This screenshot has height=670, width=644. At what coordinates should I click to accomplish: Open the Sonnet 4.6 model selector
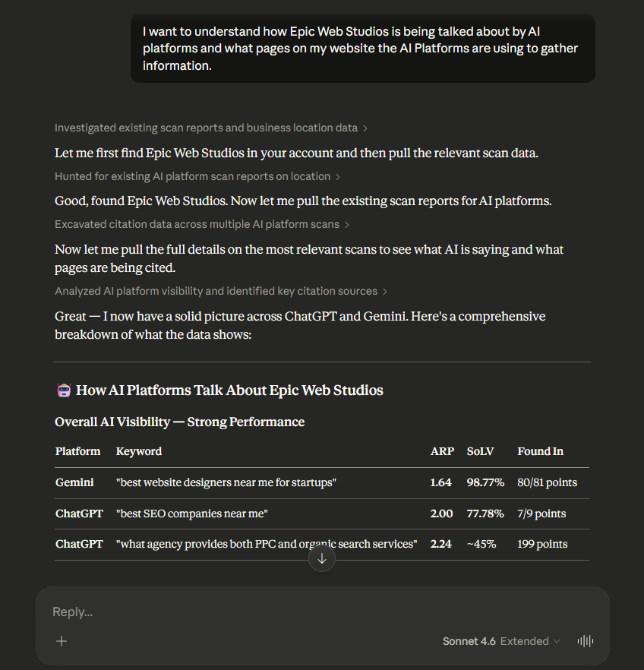click(467, 641)
